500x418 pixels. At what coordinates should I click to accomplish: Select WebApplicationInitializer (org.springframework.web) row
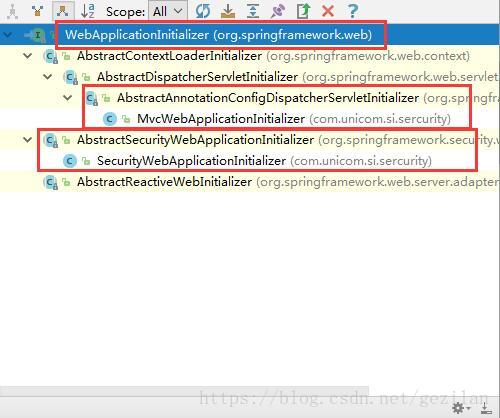click(250, 35)
